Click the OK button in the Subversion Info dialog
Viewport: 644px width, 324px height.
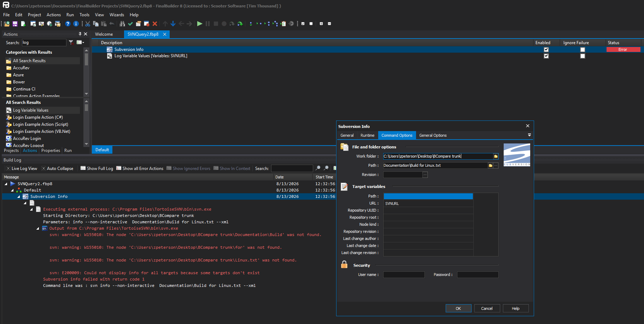[x=458, y=308]
